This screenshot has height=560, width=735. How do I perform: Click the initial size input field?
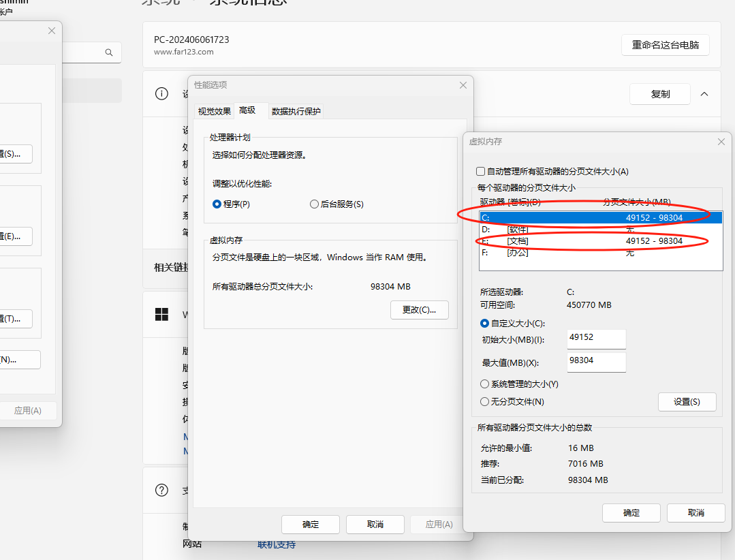point(596,339)
